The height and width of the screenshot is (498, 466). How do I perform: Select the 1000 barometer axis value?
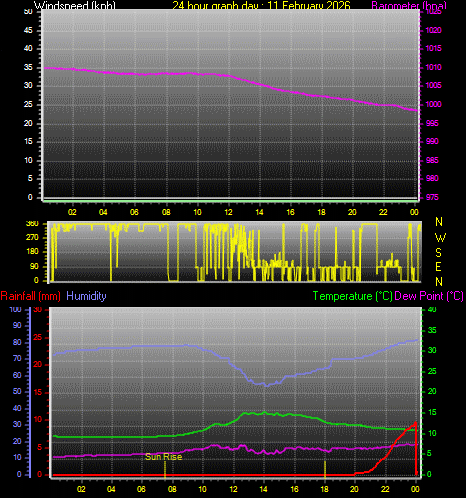(433, 104)
